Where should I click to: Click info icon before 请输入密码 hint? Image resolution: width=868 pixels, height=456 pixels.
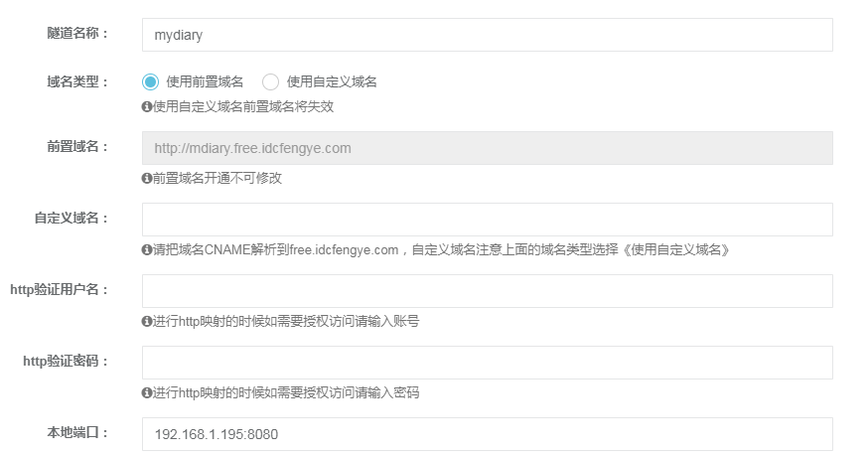point(147,393)
